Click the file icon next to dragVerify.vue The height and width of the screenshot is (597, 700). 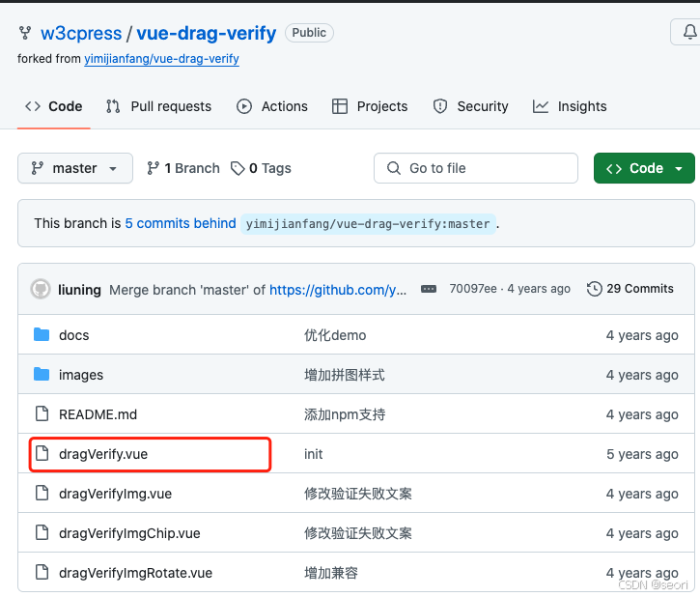[42, 453]
